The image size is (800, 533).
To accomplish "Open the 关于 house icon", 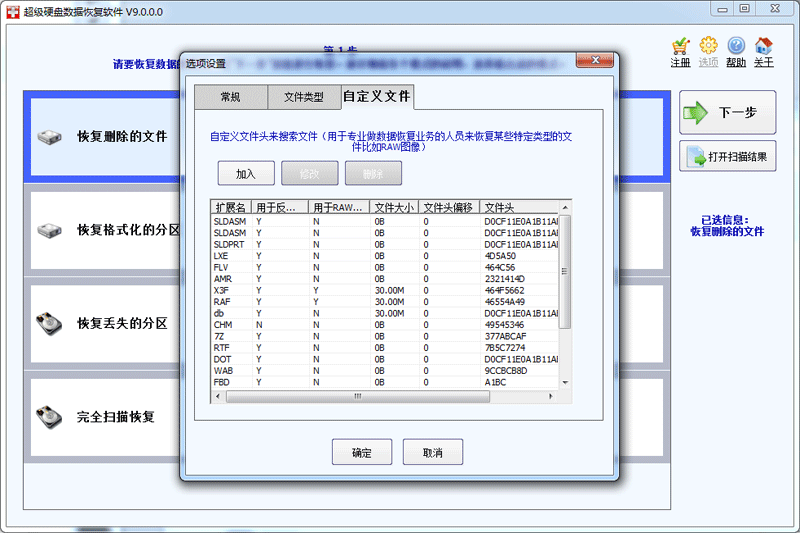I will (763, 47).
